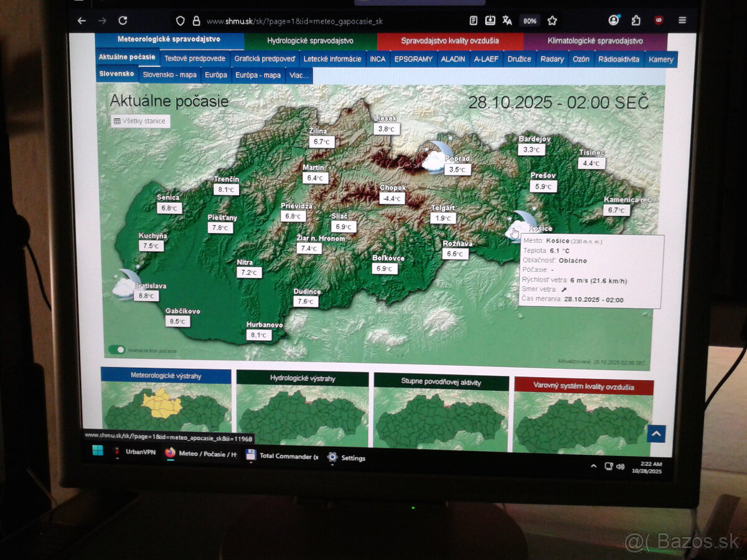Click the uBlock Origin extension icon
Viewport: 747px width, 560px height.
point(659,21)
